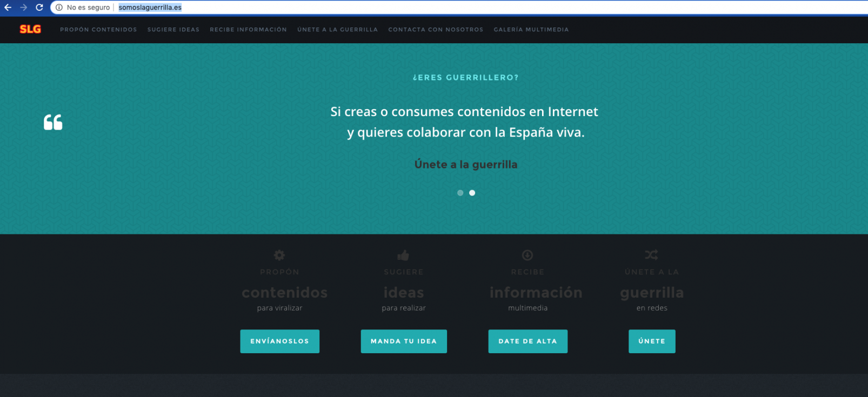The height and width of the screenshot is (397, 868).
Task: Click the SLG logo in navbar
Action: coord(30,29)
